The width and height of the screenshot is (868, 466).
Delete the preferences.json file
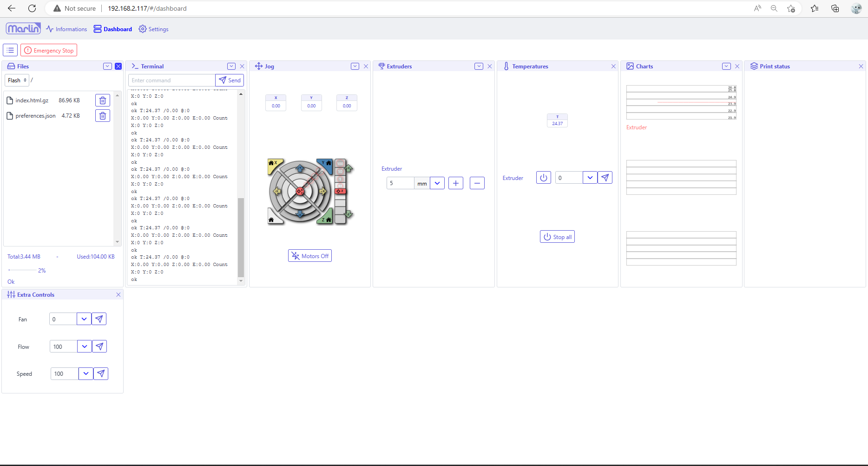[x=103, y=116]
